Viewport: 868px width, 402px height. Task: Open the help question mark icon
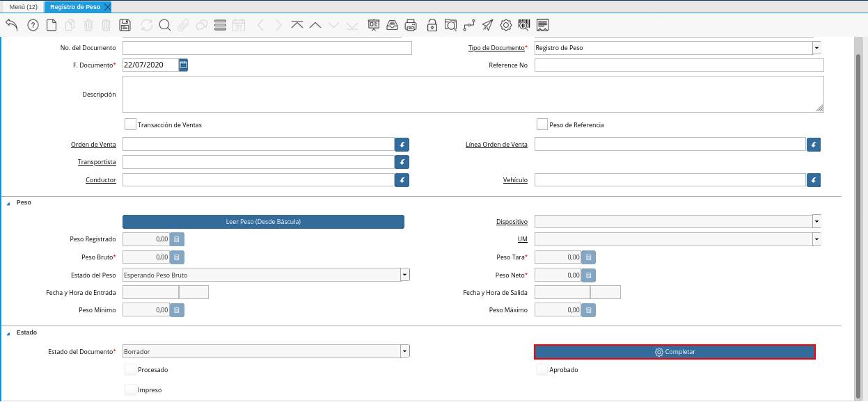[33, 26]
